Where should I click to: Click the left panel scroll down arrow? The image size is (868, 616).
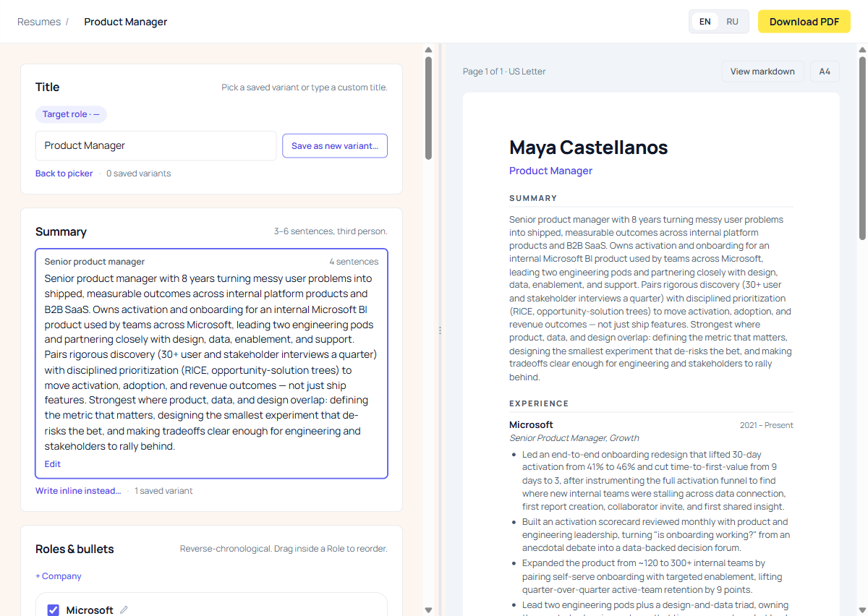(x=428, y=610)
